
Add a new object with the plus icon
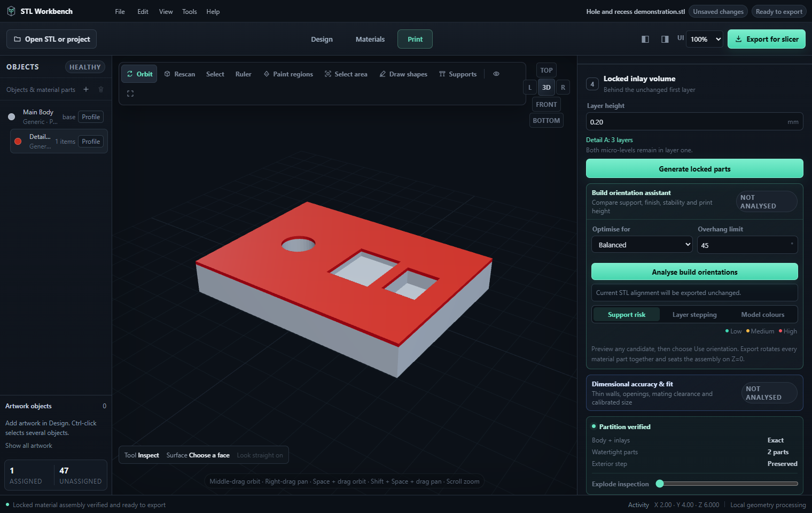(86, 89)
